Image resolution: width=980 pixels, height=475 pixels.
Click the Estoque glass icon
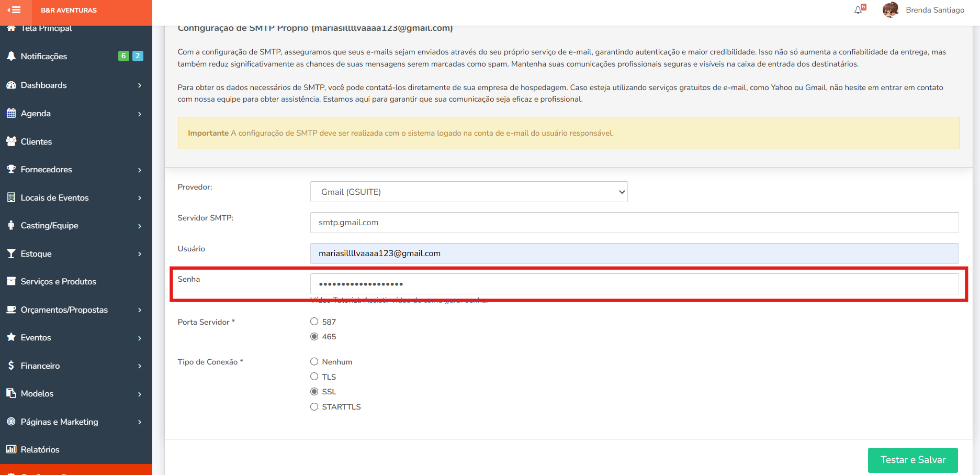tap(11, 253)
